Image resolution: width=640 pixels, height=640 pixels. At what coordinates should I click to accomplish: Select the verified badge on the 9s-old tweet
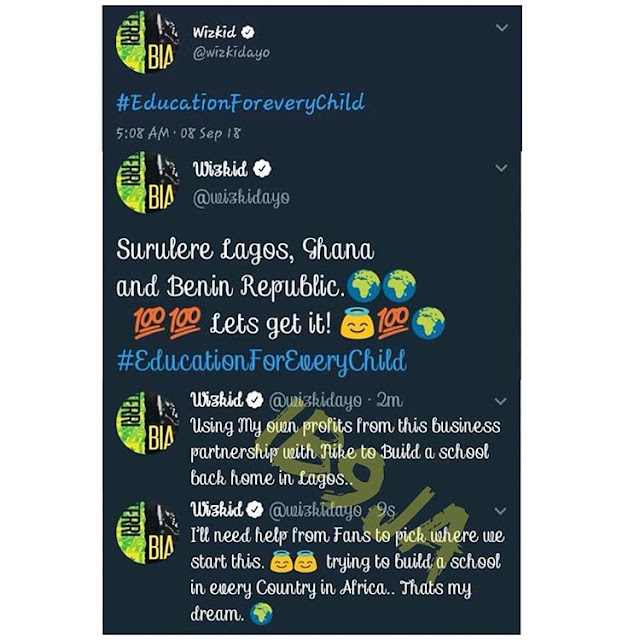click(x=255, y=509)
